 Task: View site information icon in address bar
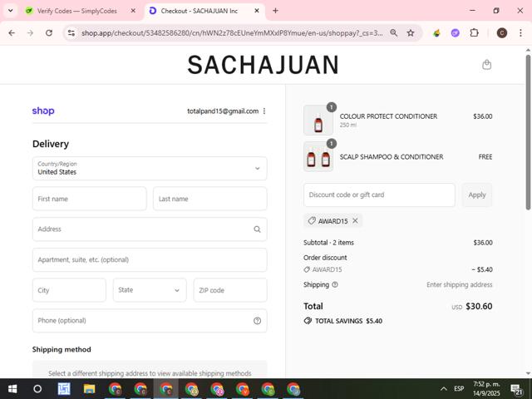click(x=71, y=33)
